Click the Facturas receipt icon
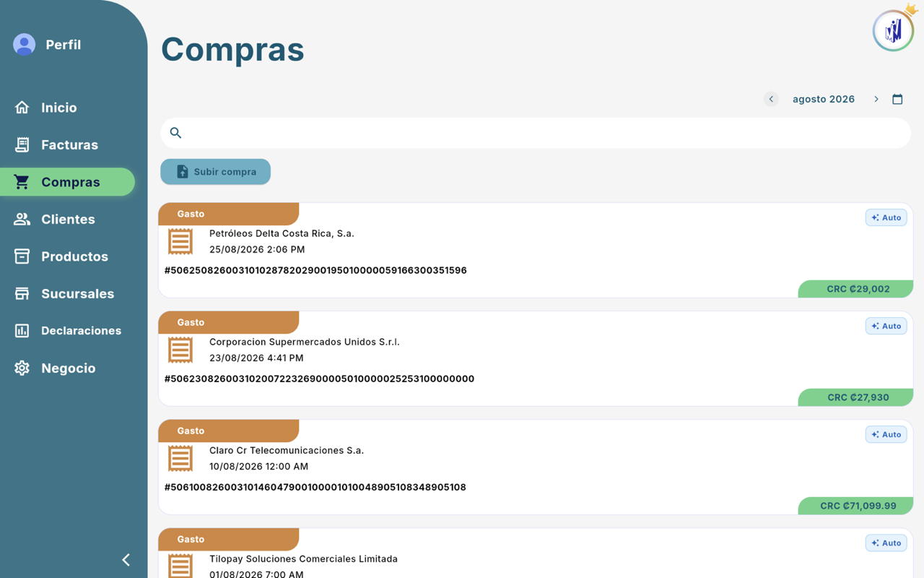924x578 pixels. point(22,144)
